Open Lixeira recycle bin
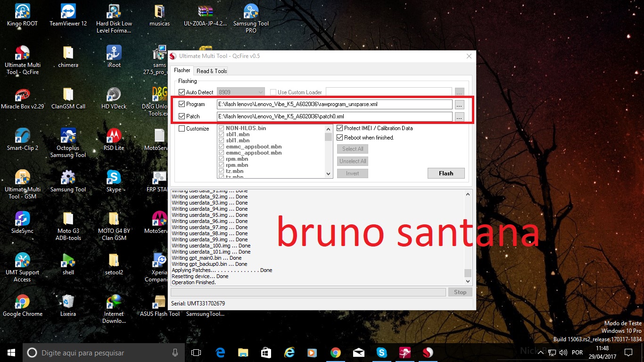Image resolution: width=644 pixels, height=362 pixels. 68,304
